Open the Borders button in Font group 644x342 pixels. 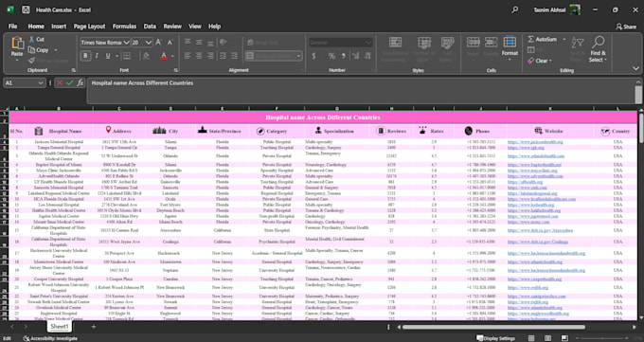click(127, 56)
